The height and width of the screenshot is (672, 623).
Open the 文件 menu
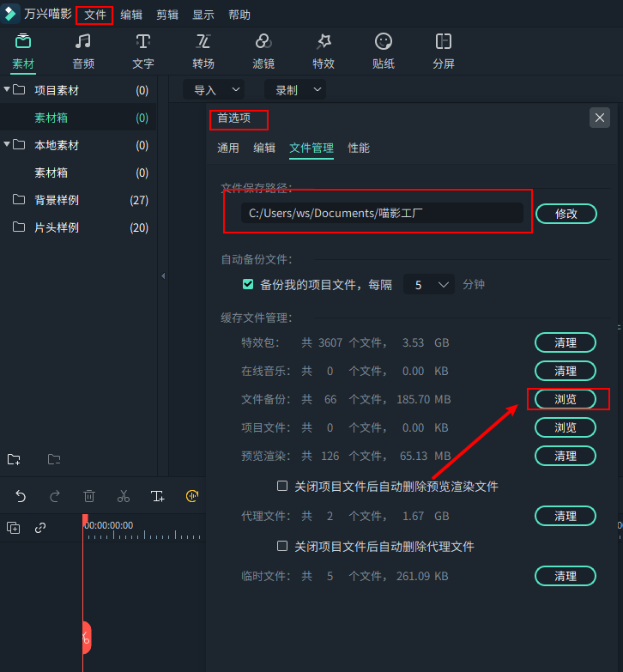[x=94, y=15]
